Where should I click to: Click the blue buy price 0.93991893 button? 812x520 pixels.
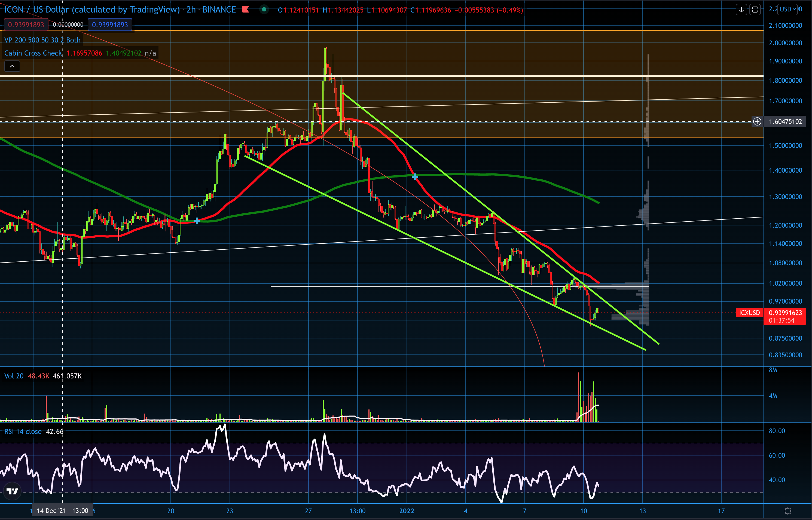[x=110, y=25]
